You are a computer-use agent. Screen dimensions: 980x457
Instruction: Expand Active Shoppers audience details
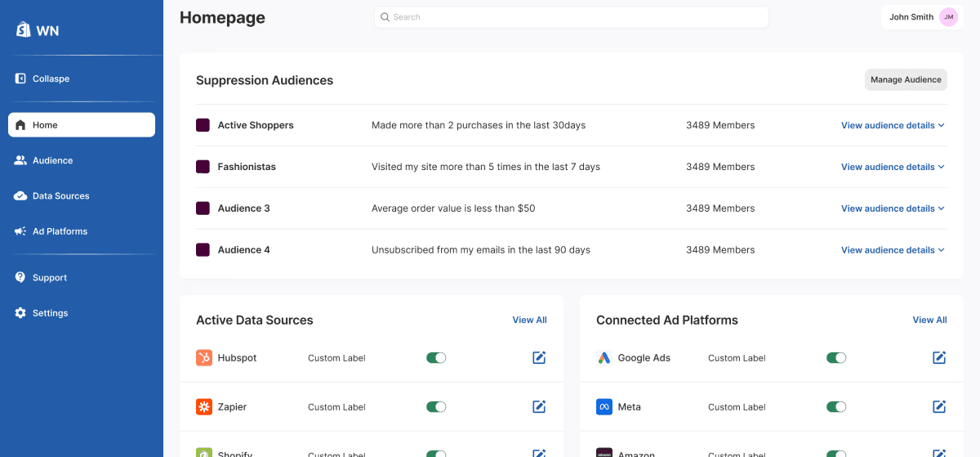(893, 125)
